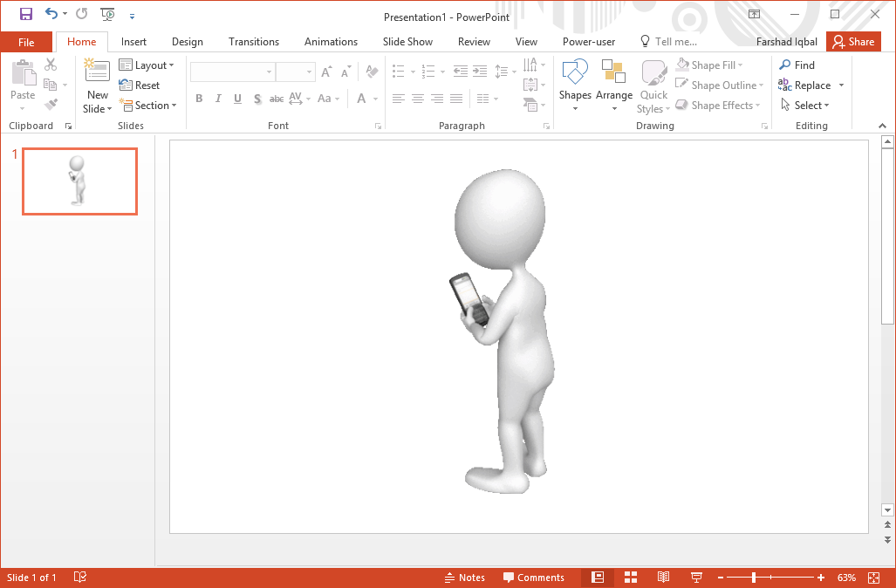Open the Animations tab
896x588 pixels.
pyautogui.click(x=331, y=41)
